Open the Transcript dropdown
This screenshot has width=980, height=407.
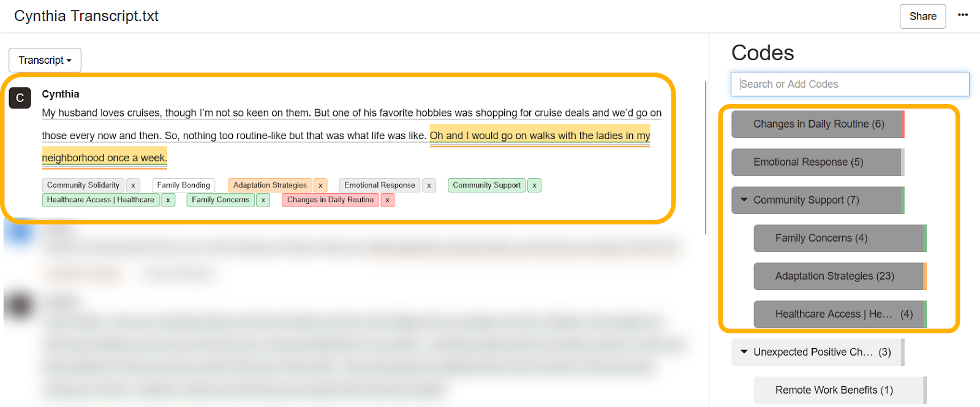[45, 60]
